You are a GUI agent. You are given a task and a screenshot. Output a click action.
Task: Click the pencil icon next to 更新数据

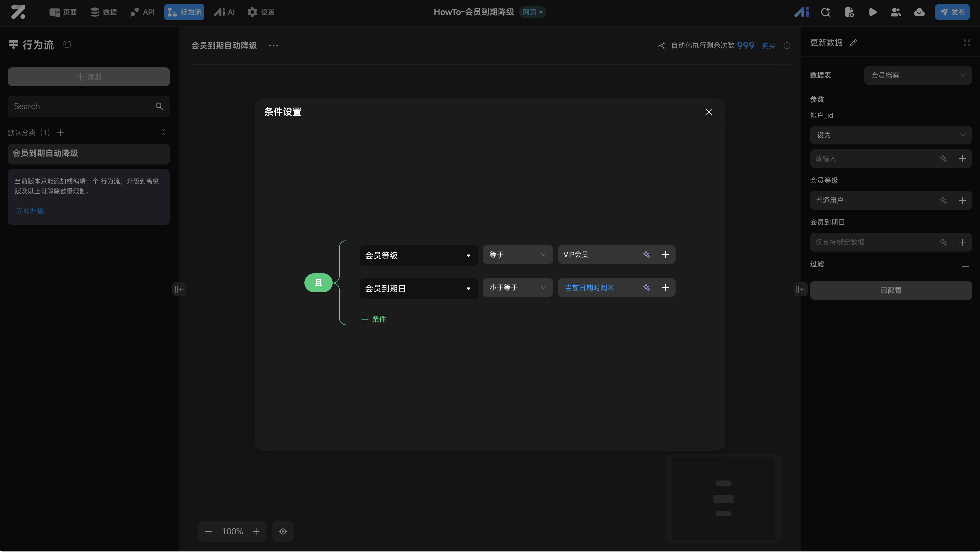(x=853, y=43)
